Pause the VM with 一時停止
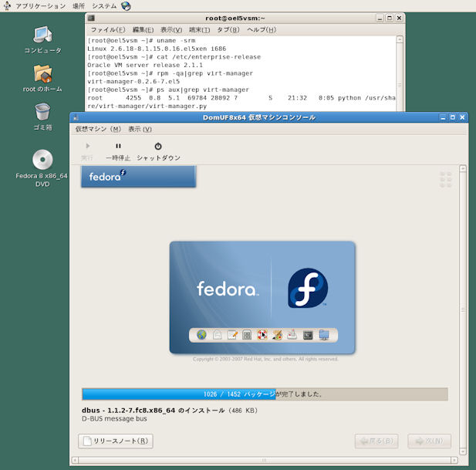476x470 pixels. coord(118,151)
